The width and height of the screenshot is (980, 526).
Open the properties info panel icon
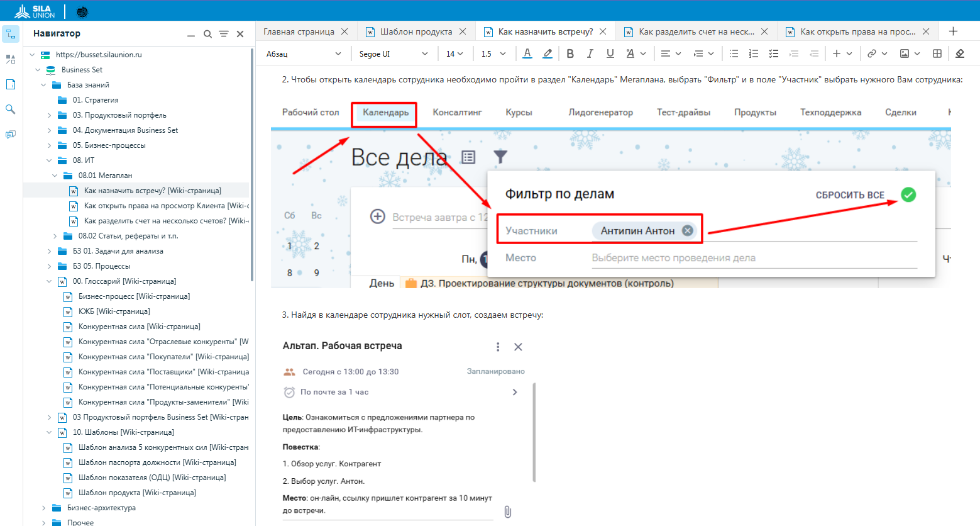tap(10, 84)
